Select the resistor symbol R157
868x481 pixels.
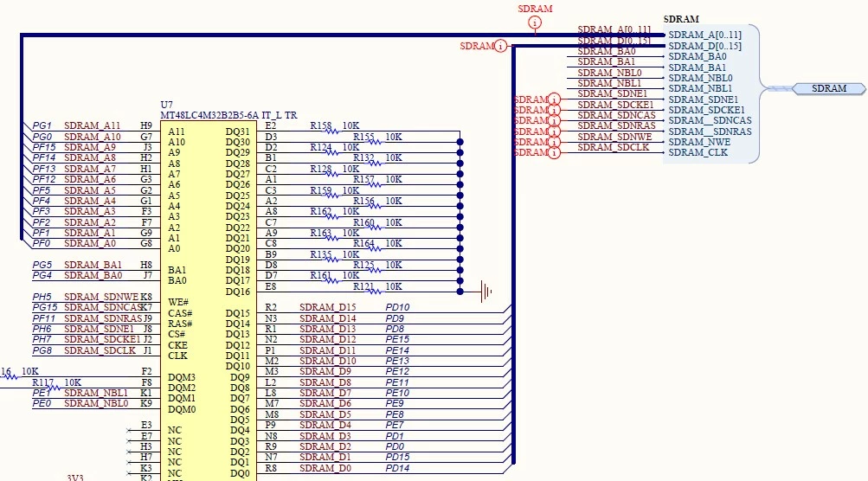pyautogui.click(x=375, y=184)
